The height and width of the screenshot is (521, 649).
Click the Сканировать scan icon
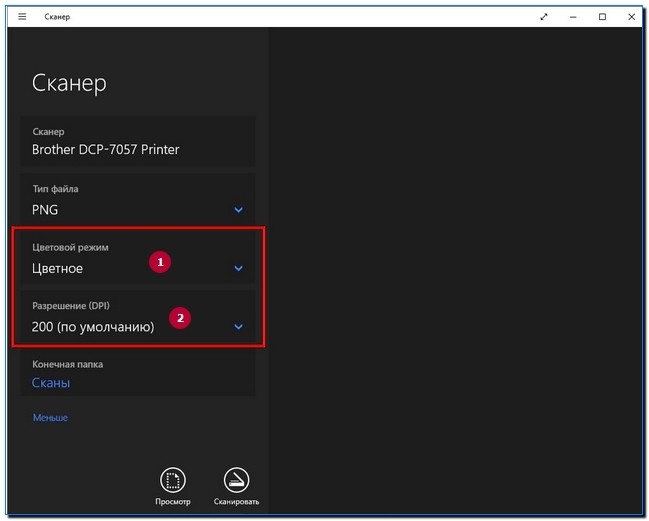(236, 479)
